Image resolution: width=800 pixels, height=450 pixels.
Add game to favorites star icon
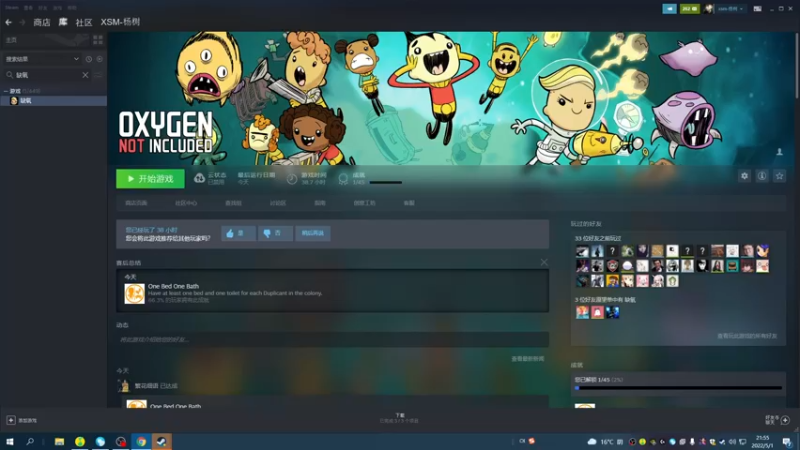pyautogui.click(x=779, y=176)
